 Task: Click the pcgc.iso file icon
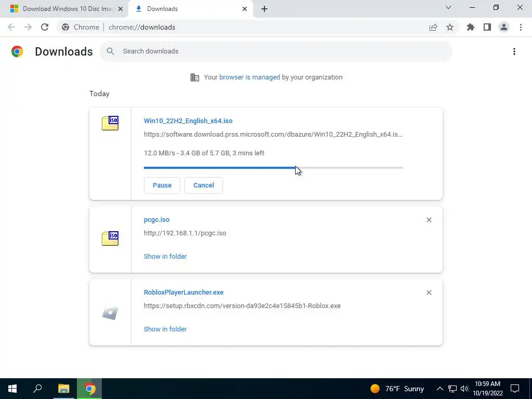pos(110,238)
